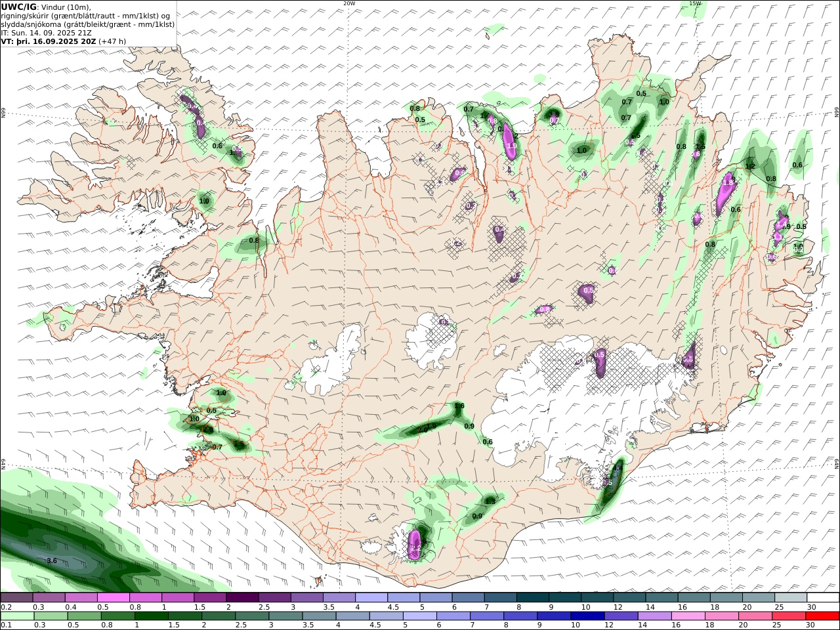Click the 'slydda/snjókoma' legend description line

pos(88,24)
